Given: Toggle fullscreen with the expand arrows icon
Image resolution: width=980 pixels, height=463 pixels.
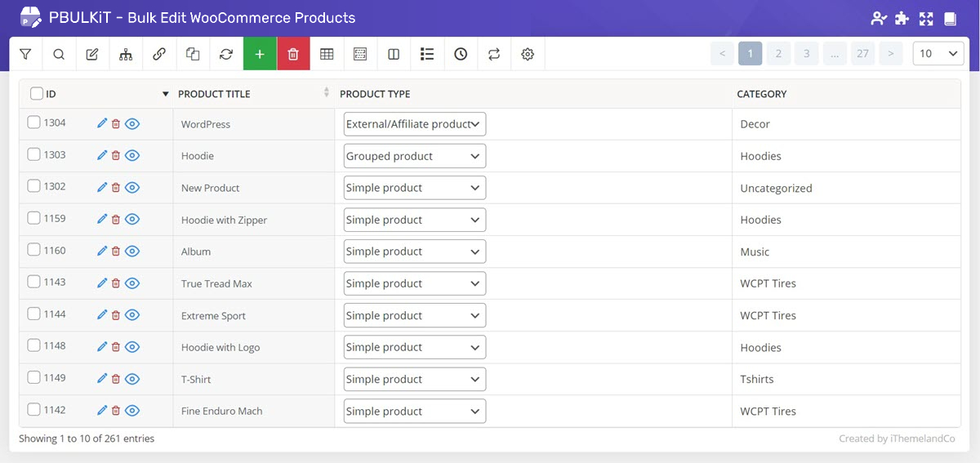Looking at the screenshot, I should click(x=926, y=18).
